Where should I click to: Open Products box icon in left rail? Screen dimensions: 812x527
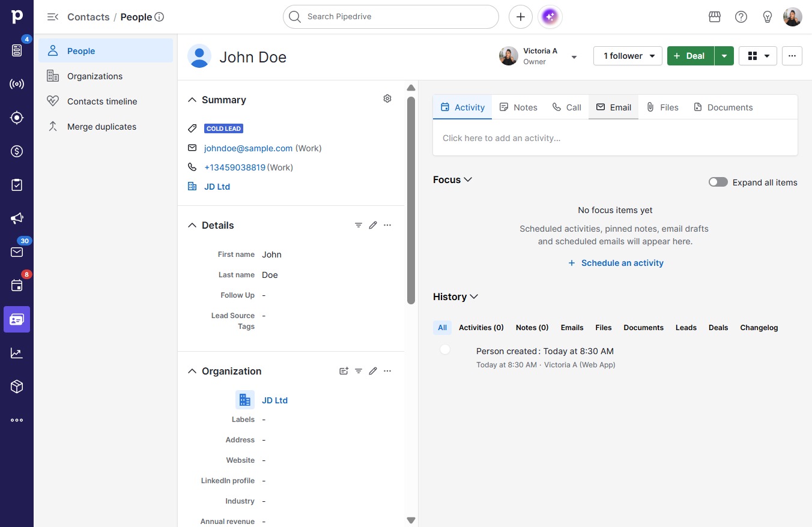click(x=17, y=387)
